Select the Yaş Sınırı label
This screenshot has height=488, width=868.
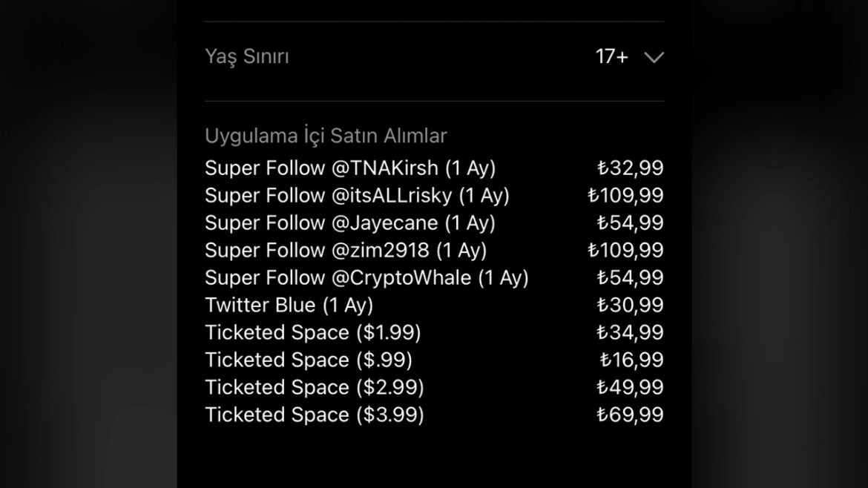(247, 56)
